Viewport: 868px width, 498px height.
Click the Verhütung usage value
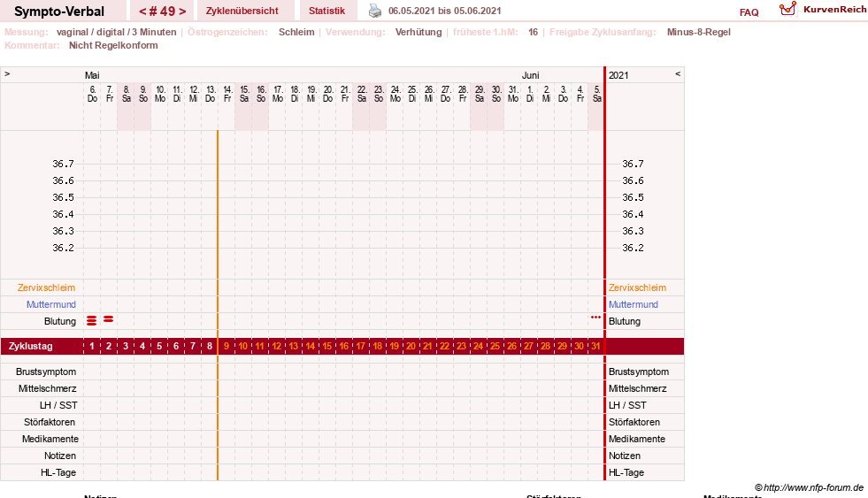point(419,32)
